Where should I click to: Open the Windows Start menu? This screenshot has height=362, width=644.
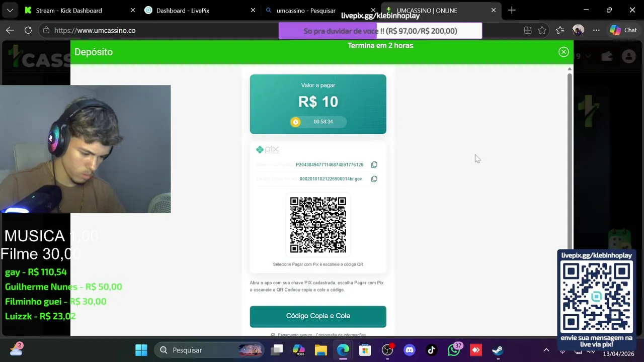coord(141,350)
